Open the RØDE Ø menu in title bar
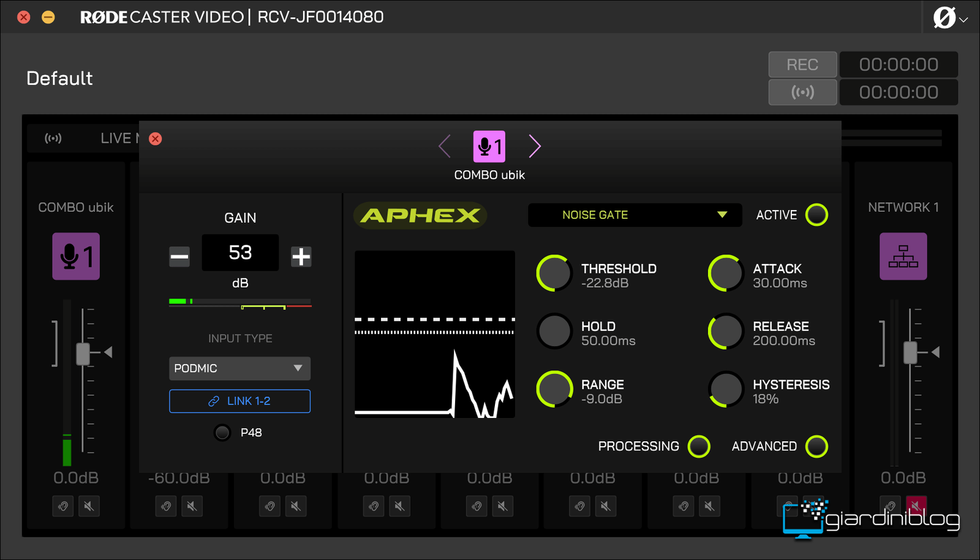This screenshot has height=560, width=980. pos(949,18)
